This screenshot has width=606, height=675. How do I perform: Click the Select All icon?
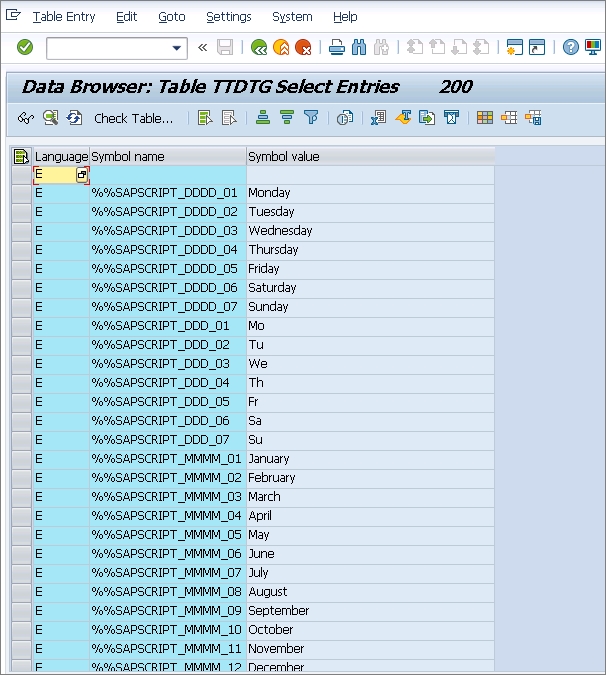pos(205,118)
